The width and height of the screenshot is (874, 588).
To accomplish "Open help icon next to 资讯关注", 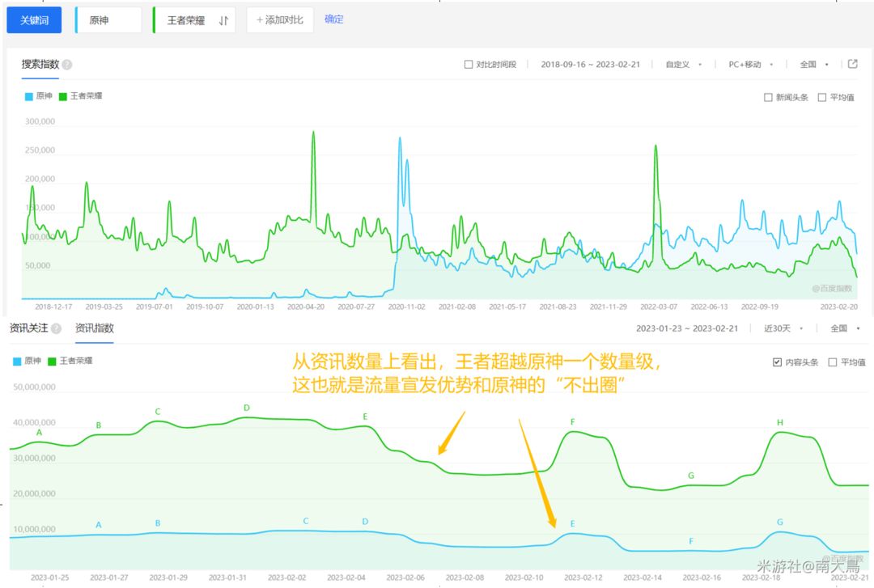I will pyautogui.click(x=57, y=329).
